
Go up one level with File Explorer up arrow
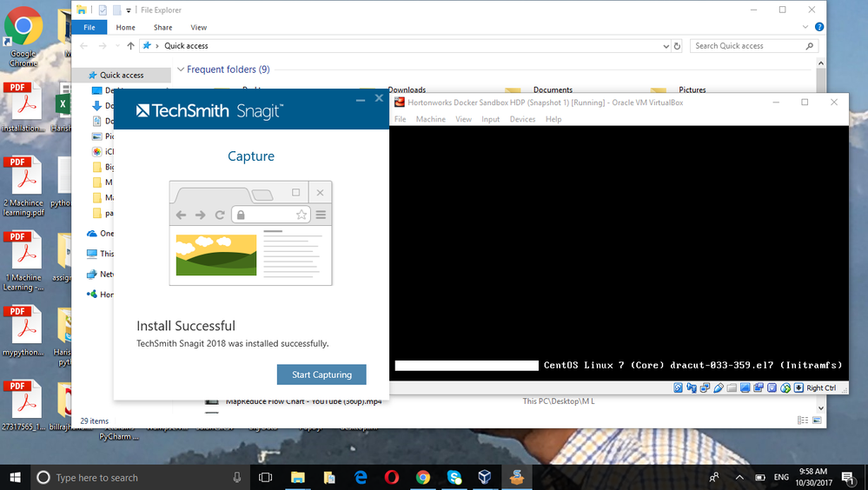pyautogui.click(x=130, y=46)
